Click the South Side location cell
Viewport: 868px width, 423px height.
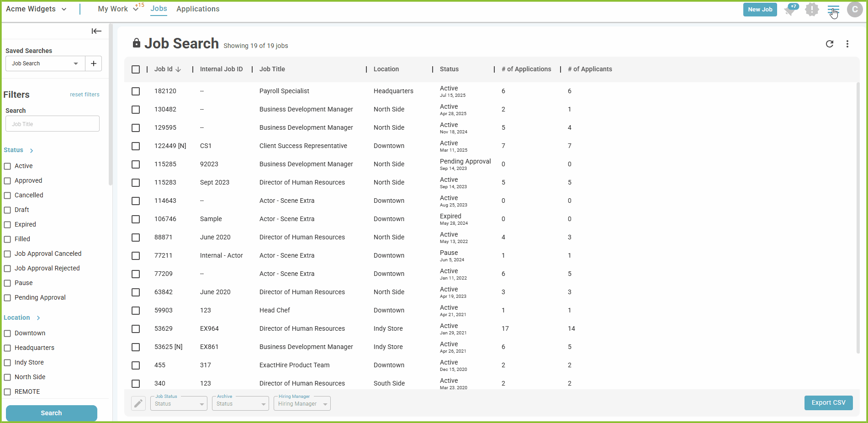pos(389,383)
